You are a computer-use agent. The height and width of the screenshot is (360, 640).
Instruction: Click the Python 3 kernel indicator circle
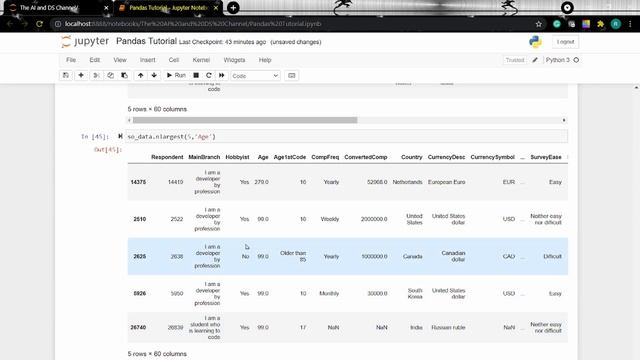[576, 60]
